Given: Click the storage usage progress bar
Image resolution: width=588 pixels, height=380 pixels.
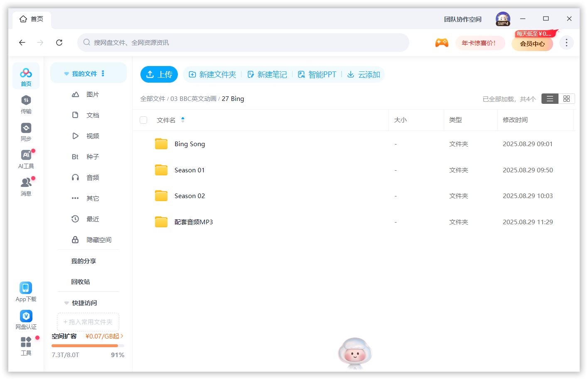Looking at the screenshot, I should click(x=85, y=346).
